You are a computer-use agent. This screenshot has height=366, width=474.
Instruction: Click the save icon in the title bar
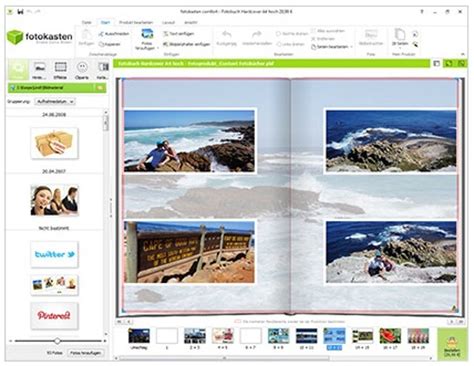[x=21, y=12]
